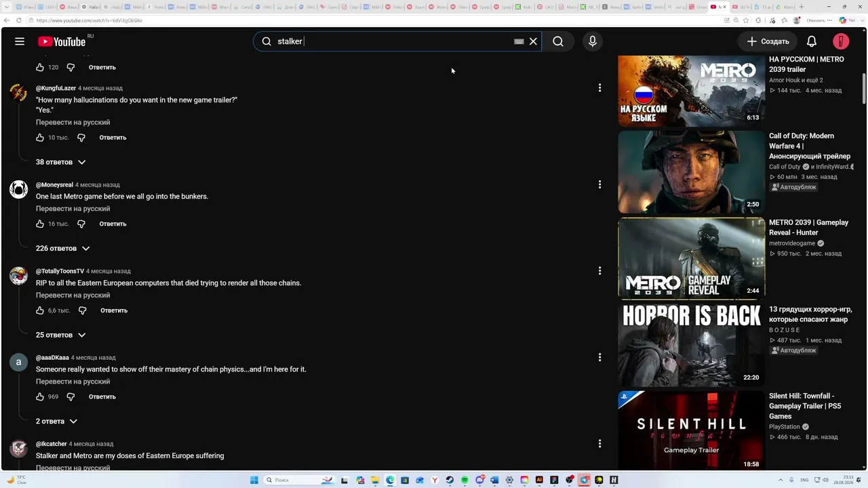Like the @TotallyToonsTV comment

[x=40, y=310]
